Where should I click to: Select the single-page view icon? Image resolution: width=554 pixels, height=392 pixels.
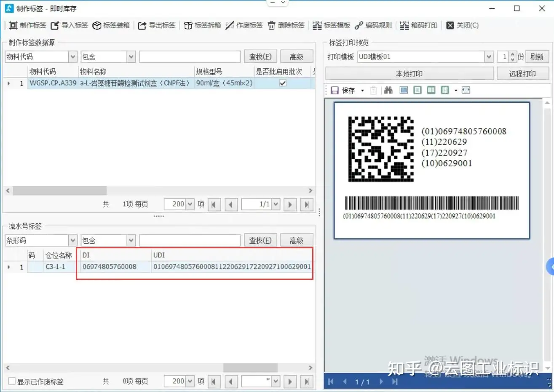[418, 90]
